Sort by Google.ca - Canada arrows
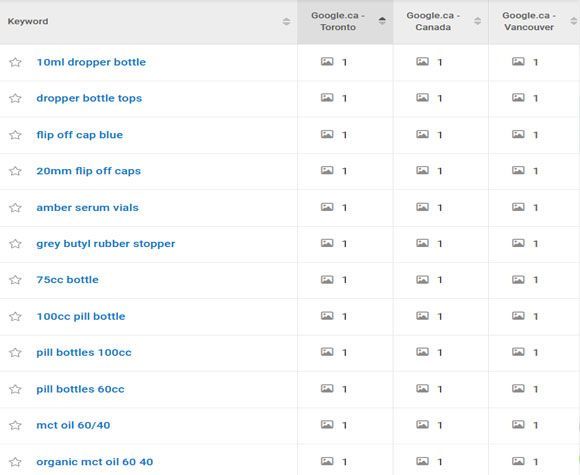The width and height of the screenshot is (580, 475). (x=478, y=21)
